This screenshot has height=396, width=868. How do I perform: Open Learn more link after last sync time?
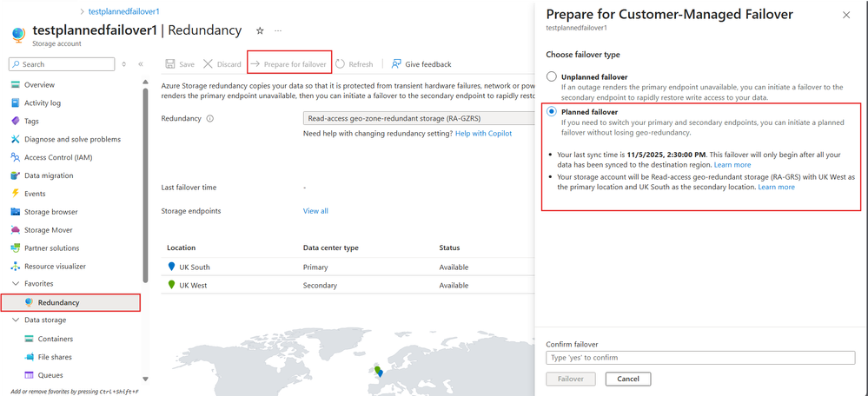(x=732, y=165)
